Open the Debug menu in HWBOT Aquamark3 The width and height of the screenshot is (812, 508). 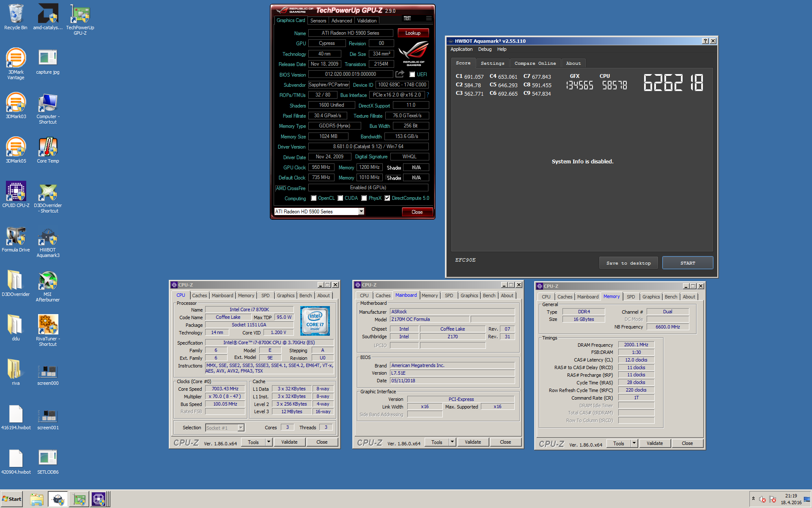pos(485,49)
